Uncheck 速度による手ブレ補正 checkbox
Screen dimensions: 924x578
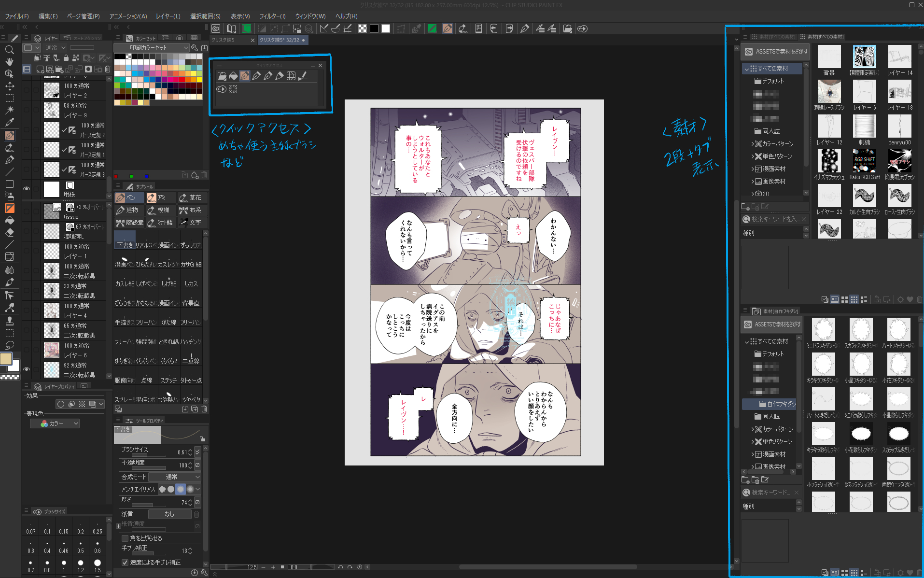click(x=125, y=563)
